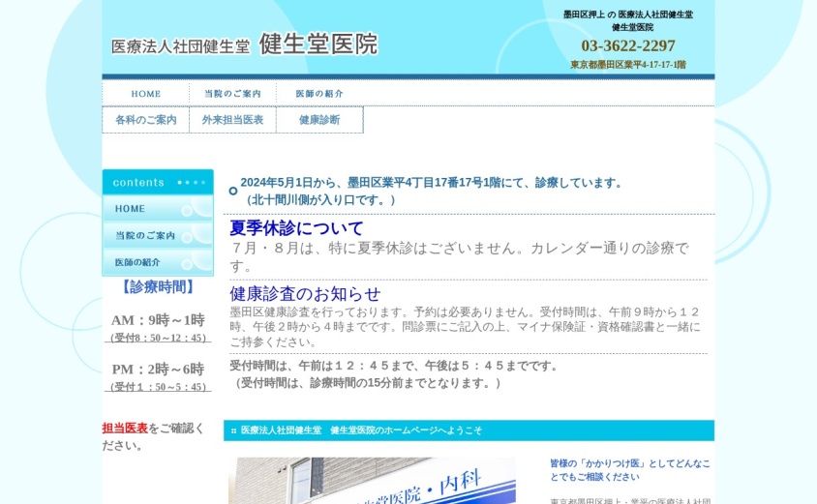Click the 健康診査のお知らせ heading

tap(305, 294)
